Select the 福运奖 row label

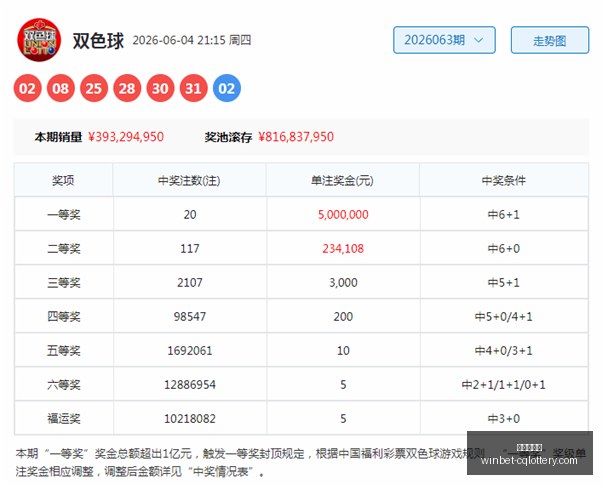tap(64, 419)
